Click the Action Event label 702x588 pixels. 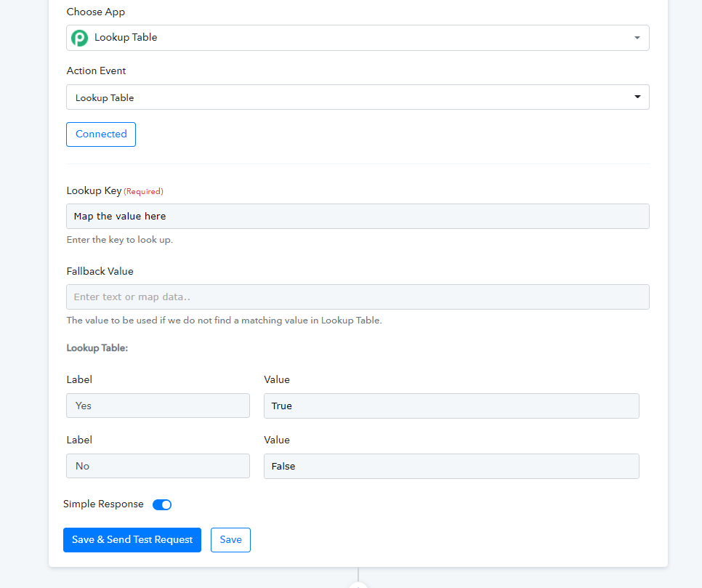pos(96,71)
